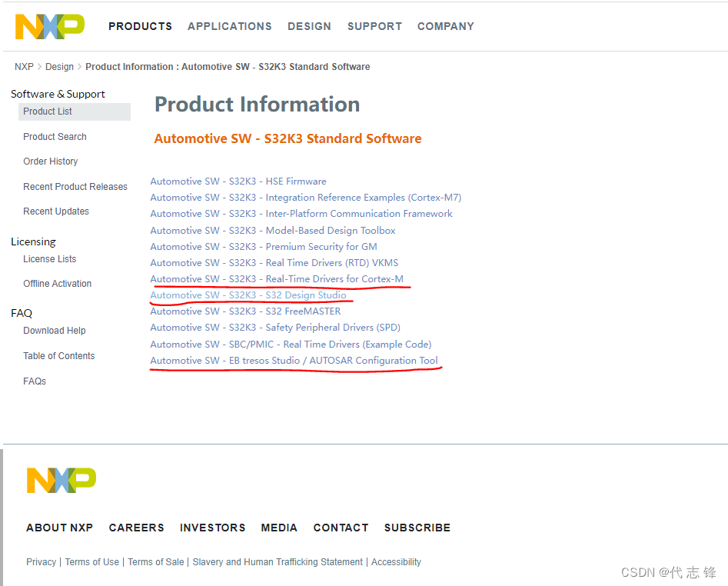Screen dimensions: 728x586
Task: Click the FAQ sidebar heading
Action: (x=22, y=314)
